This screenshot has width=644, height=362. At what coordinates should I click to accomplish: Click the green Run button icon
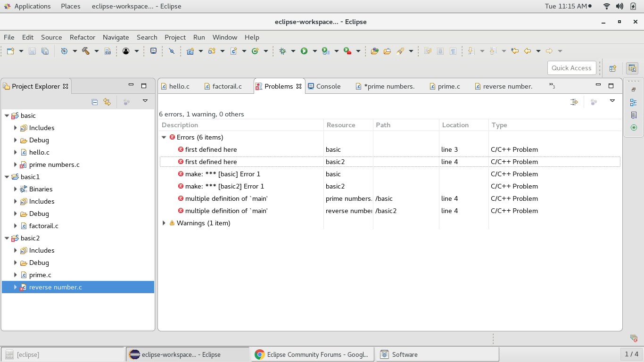tap(304, 51)
